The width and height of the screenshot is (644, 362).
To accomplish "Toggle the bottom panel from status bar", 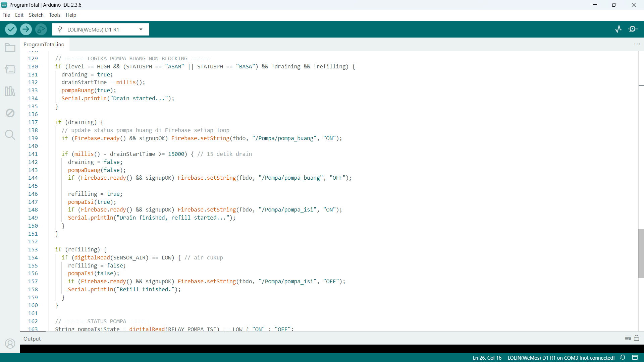I will 635,358.
